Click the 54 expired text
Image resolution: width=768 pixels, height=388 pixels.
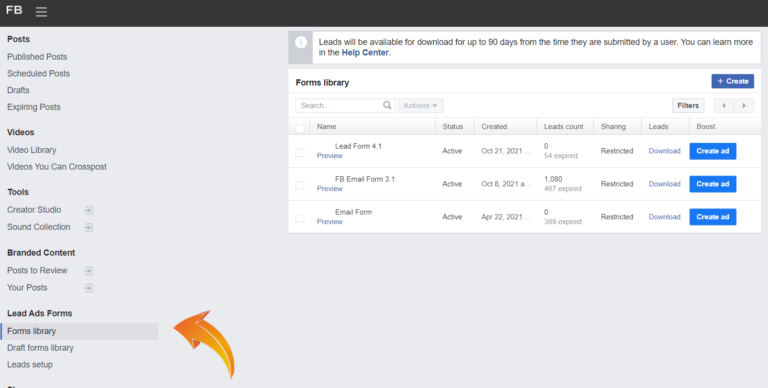pyautogui.click(x=561, y=156)
